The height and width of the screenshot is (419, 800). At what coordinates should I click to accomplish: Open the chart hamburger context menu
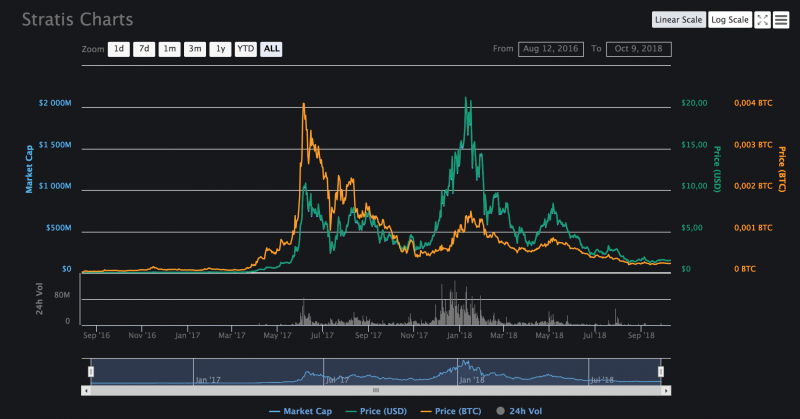(781, 20)
